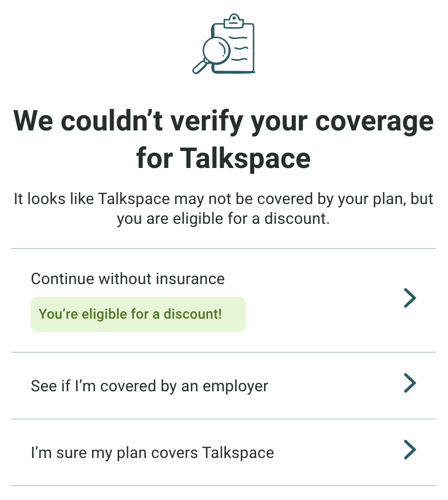Open the arrow beside Continue without insurance
Screen dimensions: 448x500
pos(410,298)
